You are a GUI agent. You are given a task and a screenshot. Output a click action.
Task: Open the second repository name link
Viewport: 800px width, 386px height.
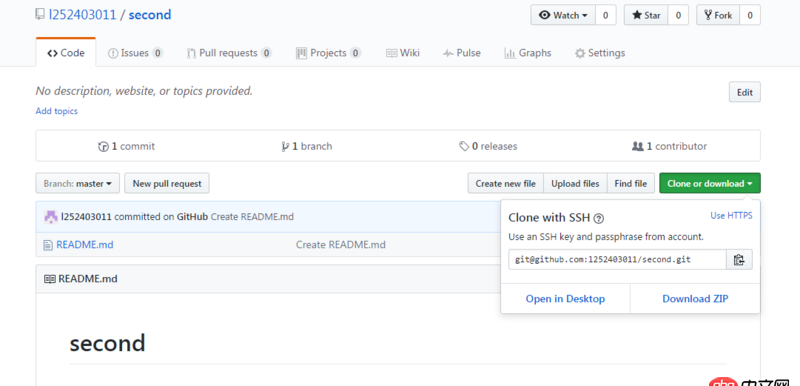149,15
